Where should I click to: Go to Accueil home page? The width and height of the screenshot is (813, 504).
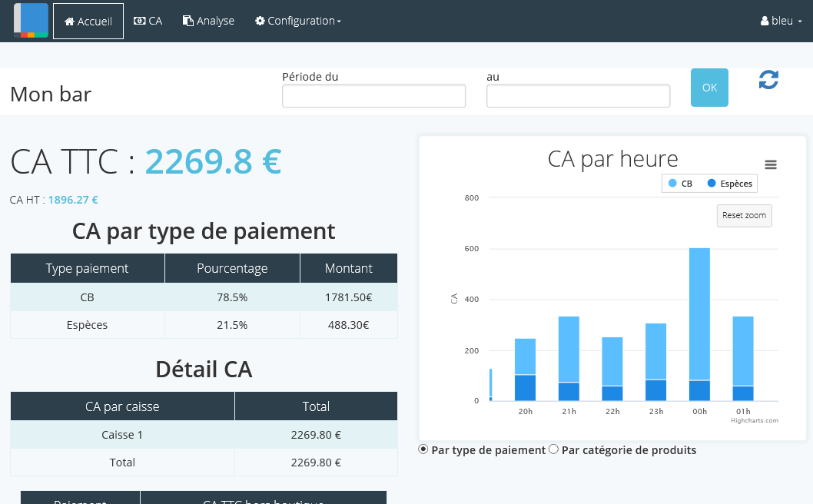pyautogui.click(x=88, y=21)
